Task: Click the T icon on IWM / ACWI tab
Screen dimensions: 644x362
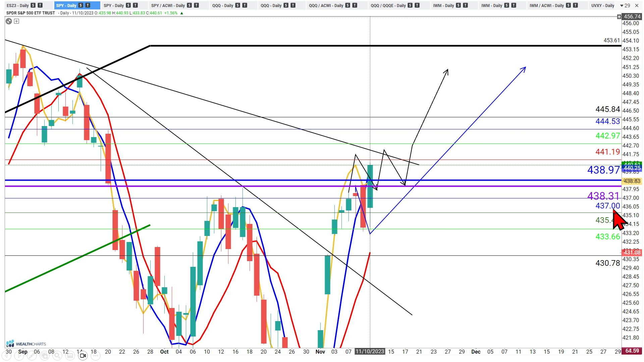Action: click(x=576, y=5)
